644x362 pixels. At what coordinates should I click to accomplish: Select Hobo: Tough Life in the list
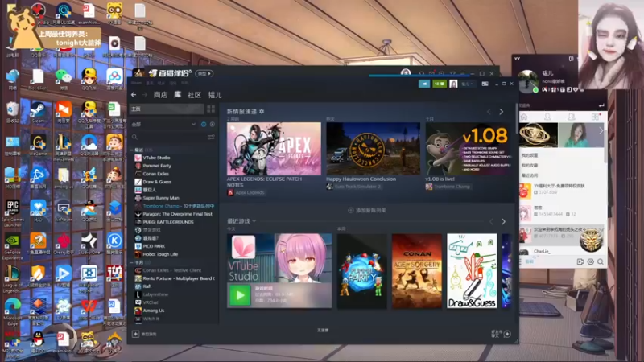pyautogui.click(x=160, y=254)
